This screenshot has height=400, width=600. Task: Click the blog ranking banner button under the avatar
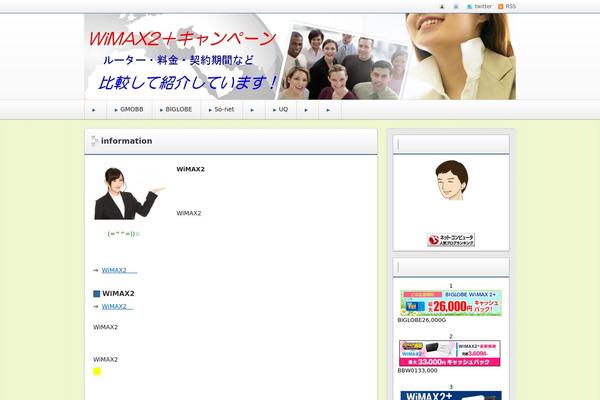click(x=451, y=240)
